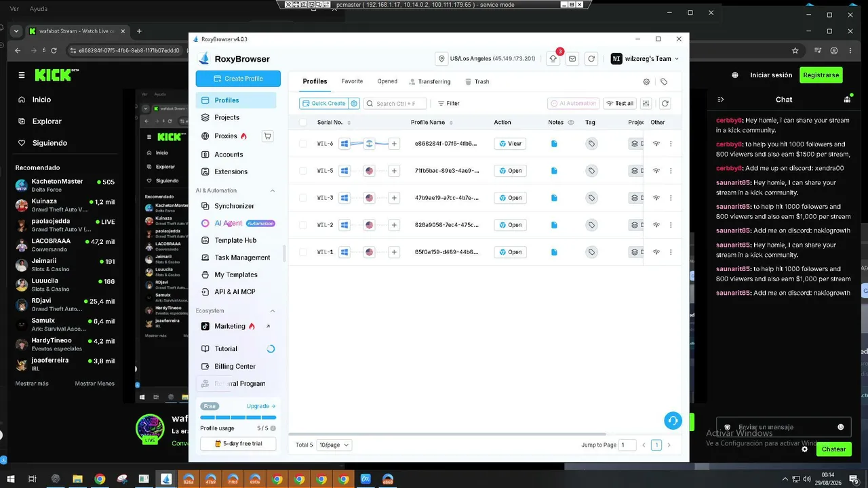Click the profile usage progress bar
Screen dimensions: 868x488
pos(238,418)
